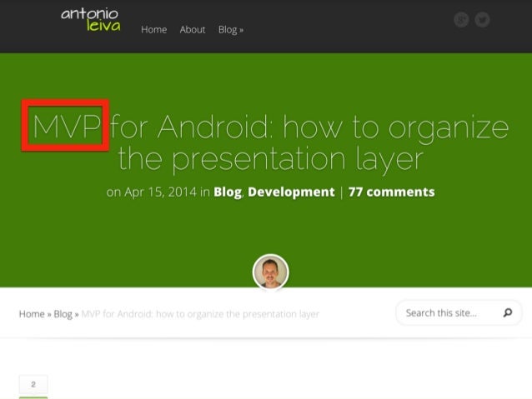Focus the Search this site field

click(459, 312)
